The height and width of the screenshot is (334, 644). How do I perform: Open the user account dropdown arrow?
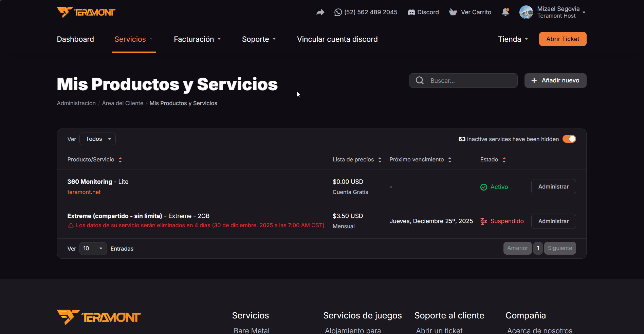[x=584, y=13]
